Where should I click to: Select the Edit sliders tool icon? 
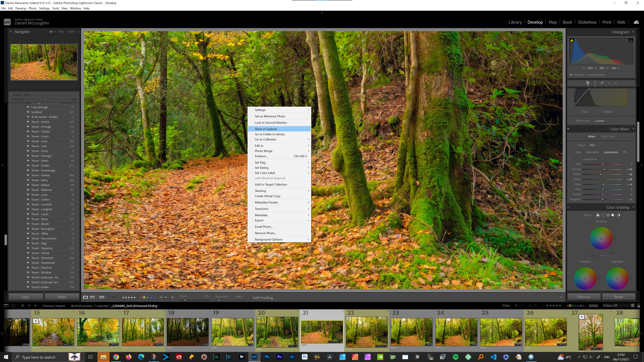pyautogui.click(x=588, y=83)
